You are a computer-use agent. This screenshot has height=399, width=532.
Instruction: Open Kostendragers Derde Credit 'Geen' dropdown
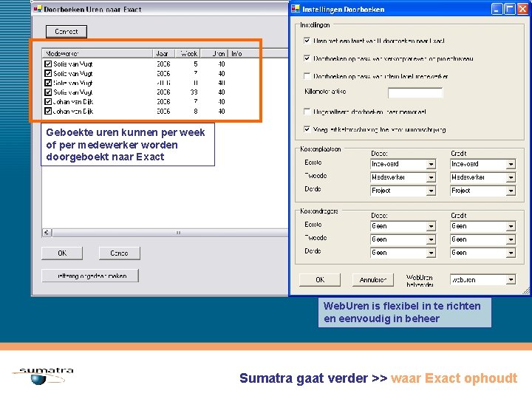[511, 253]
